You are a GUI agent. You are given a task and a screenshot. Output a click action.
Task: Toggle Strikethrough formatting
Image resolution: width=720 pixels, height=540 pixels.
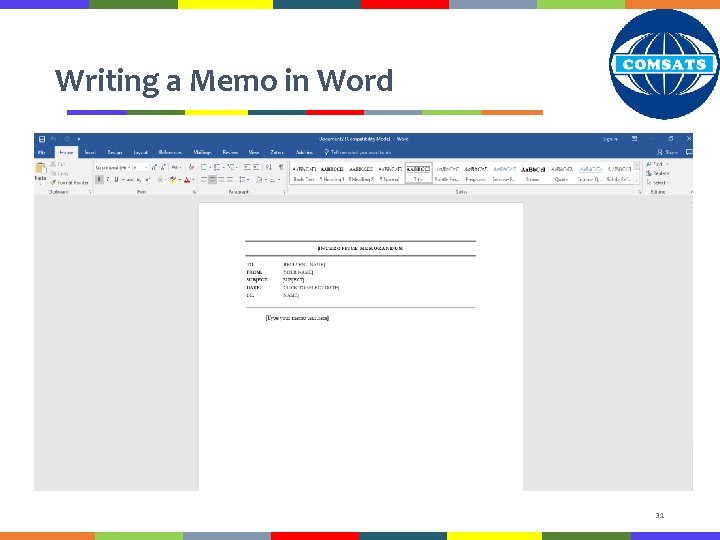tap(130, 180)
